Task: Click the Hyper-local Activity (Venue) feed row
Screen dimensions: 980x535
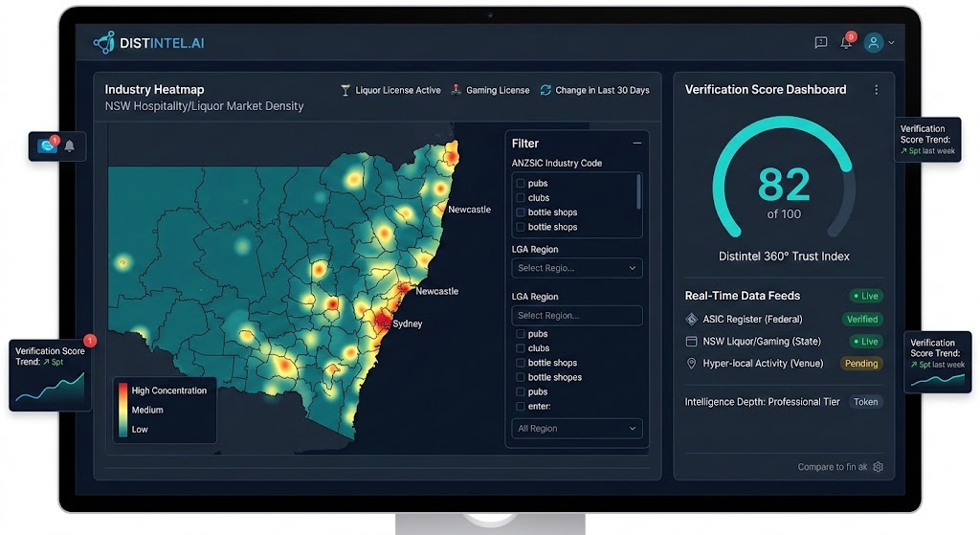Action: (784, 364)
